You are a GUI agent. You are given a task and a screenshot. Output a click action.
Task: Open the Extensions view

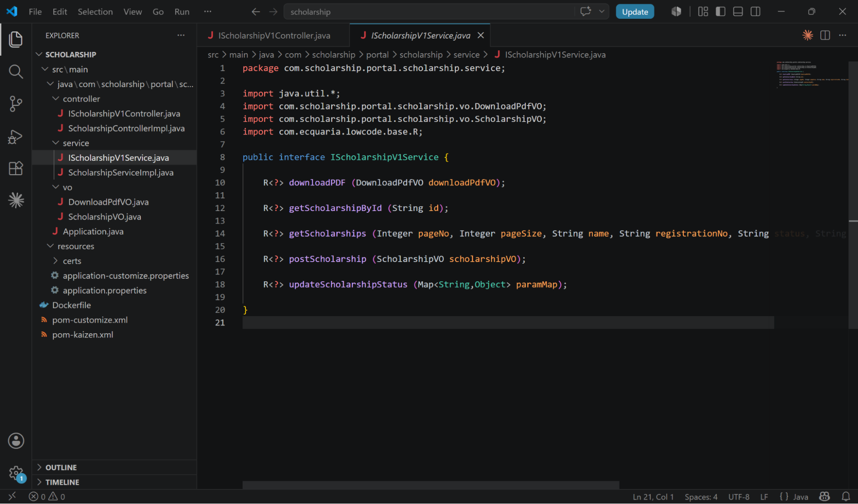pos(16,168)
